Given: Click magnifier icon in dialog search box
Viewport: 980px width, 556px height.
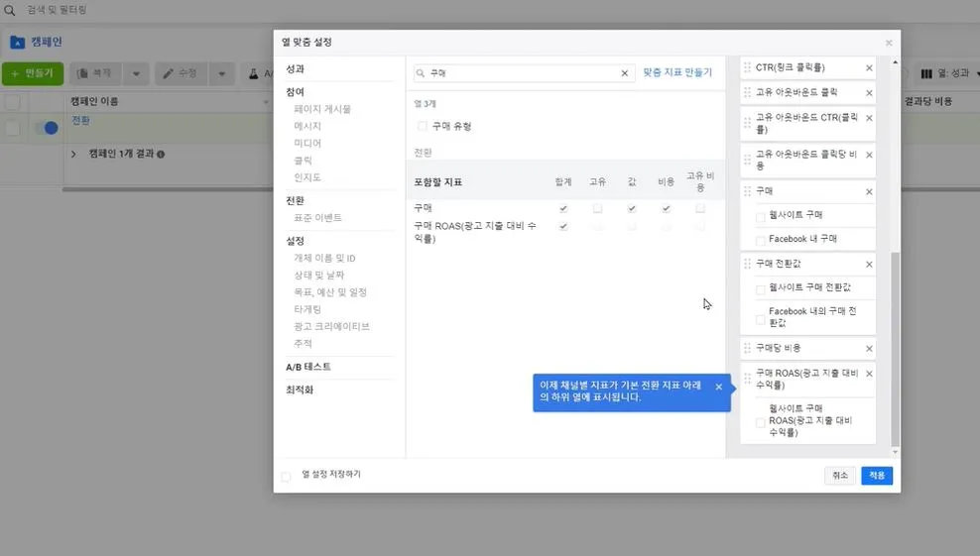Looking at the screenshot, I should (421, 73).
